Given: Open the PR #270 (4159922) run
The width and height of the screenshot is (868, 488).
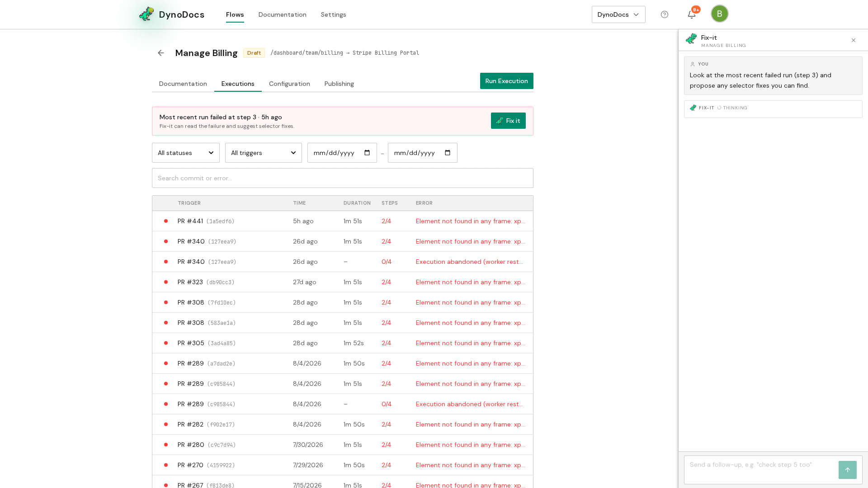Looking at the screenshot, I should coord(343,465).
